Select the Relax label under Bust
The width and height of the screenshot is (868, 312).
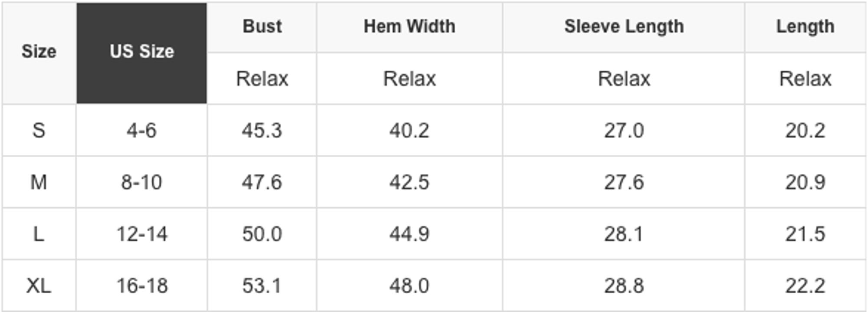pyautogui.click(x=262, y=79)
